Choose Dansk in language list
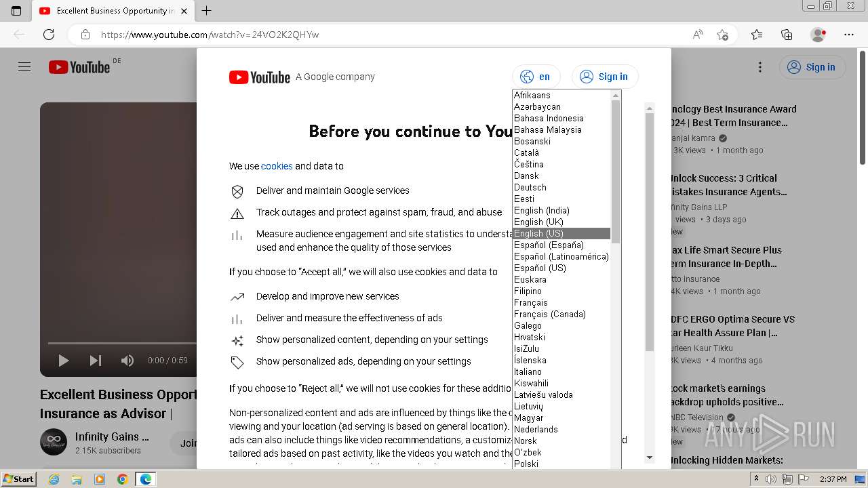 tap(561, 176)
